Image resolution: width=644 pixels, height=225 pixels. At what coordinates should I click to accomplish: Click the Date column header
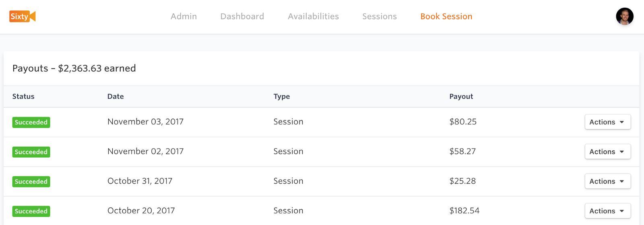click(x=116, y=96)
